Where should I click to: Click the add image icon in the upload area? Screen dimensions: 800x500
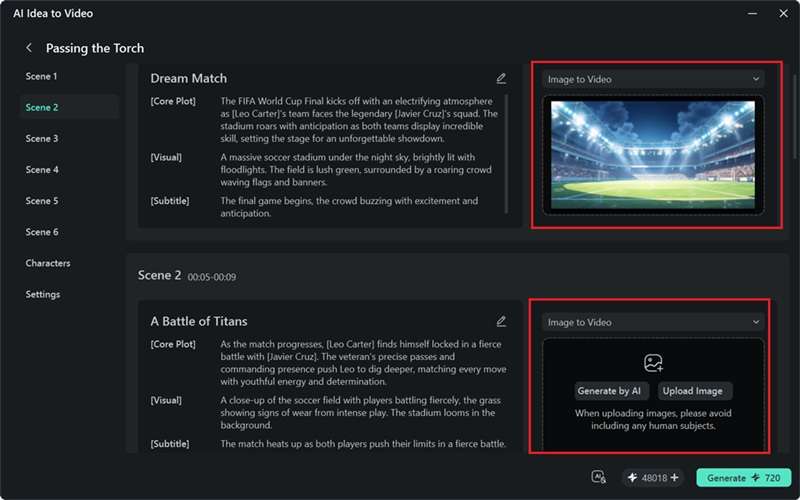tap(653, 363)
